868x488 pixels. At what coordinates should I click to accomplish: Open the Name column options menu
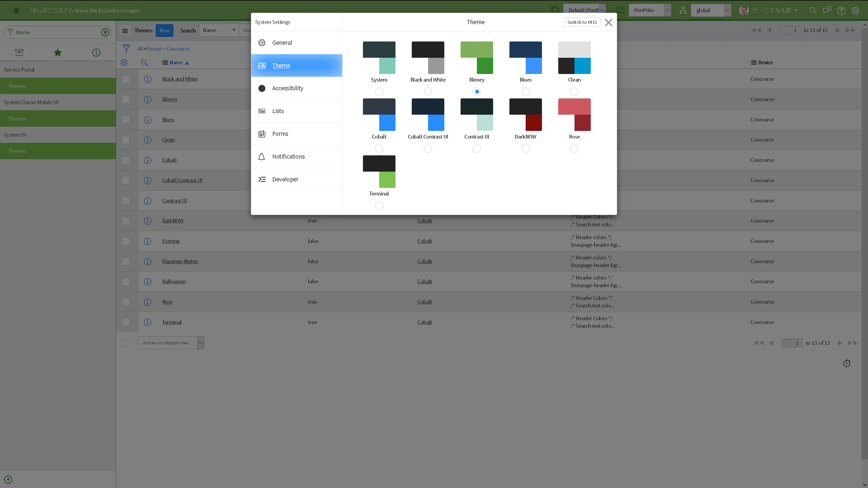coord(165,63)
